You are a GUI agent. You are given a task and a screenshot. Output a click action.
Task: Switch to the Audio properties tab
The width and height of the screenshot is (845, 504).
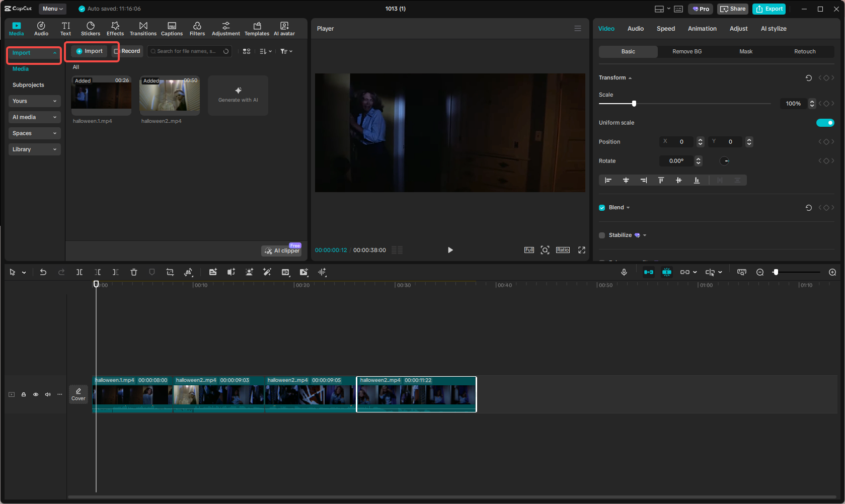[636, 29]
